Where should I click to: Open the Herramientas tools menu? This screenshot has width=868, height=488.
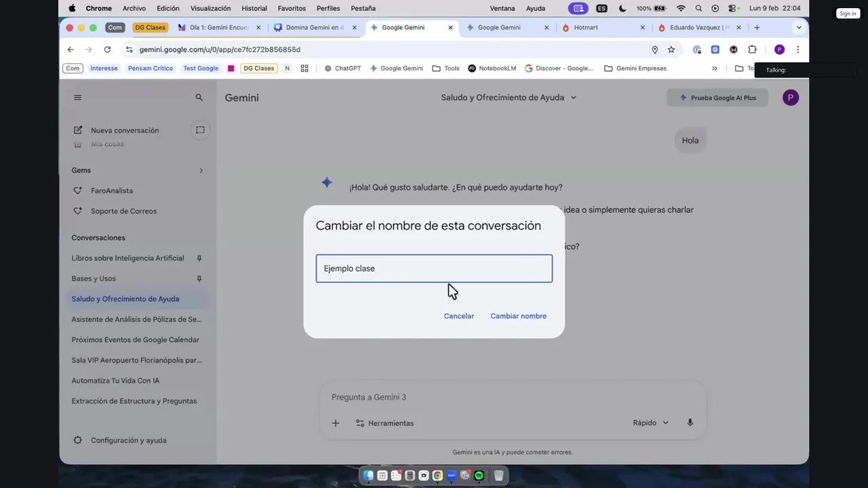pyautogui.click(x=384, y=423)
